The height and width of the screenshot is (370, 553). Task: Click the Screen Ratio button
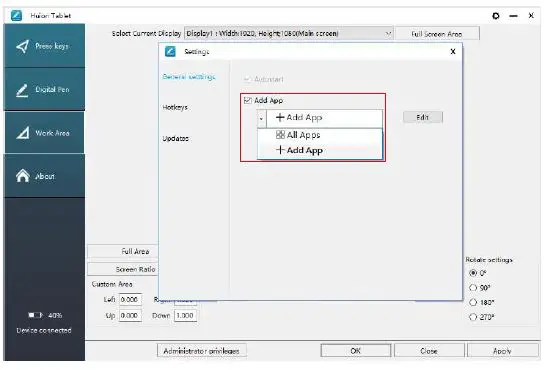123,269
